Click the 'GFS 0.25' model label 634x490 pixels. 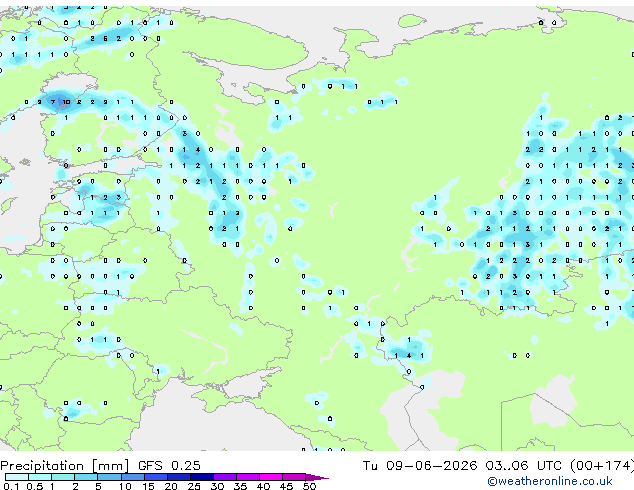point(169,466)
